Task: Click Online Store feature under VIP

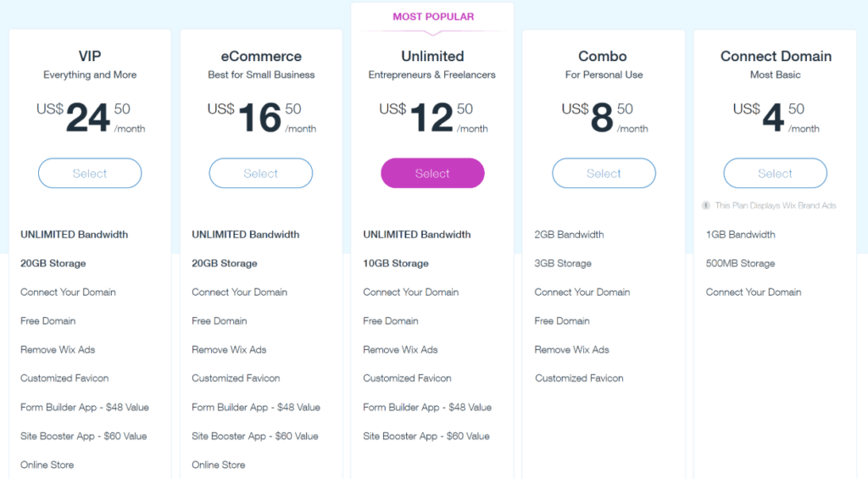Action: (47, 465)
